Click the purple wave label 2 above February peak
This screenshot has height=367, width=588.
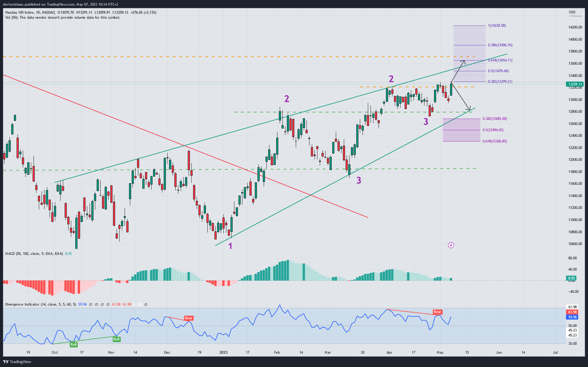click(x=287, y=99)
